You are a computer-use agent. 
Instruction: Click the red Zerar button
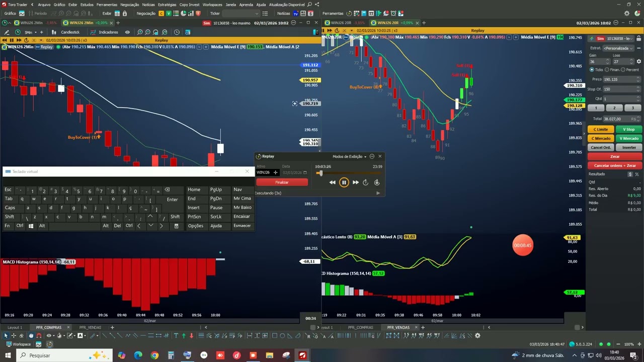tap(615, 156)
